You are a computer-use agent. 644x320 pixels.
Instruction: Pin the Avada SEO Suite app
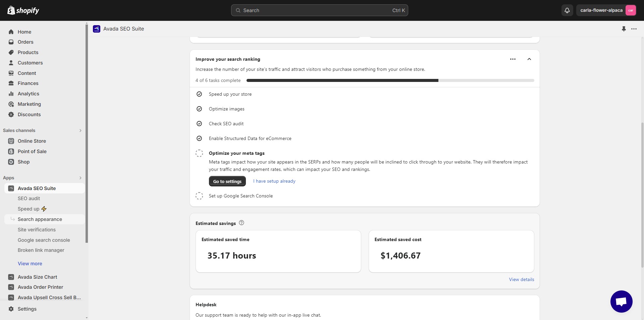pos(624,29)
